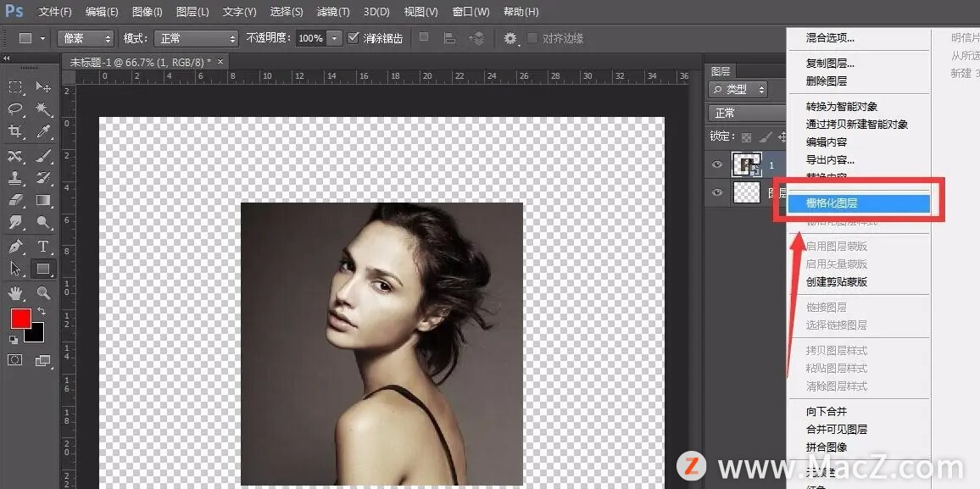Screen dimensions: 980x489
Task: Pick the Magic Wand tool
Action: pos(43,109)
